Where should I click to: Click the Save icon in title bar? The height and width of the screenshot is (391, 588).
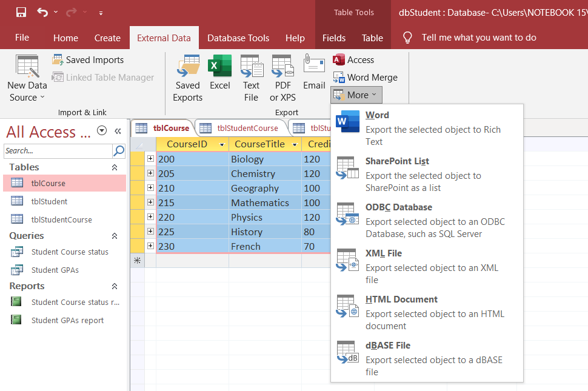[21, 12]
